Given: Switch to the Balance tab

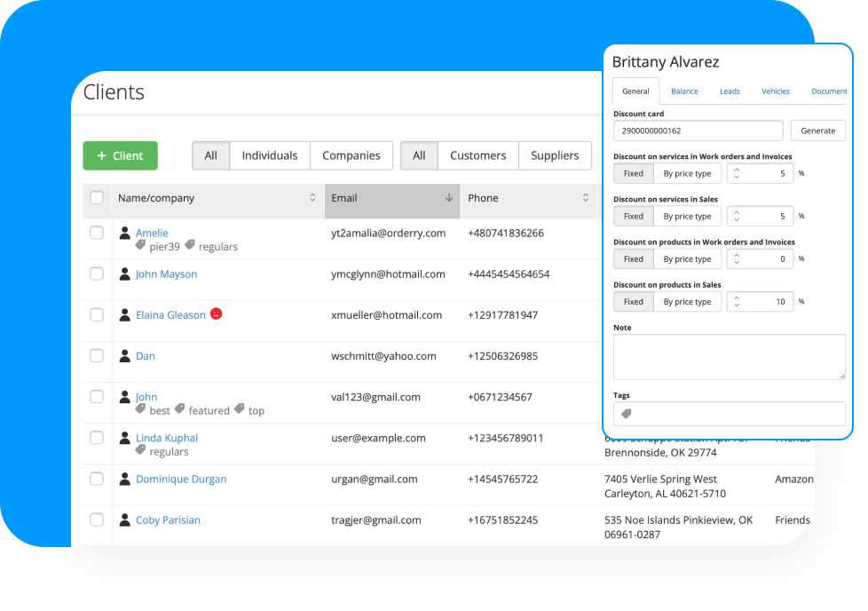Looking at the screenshot, I should point(684,91).
